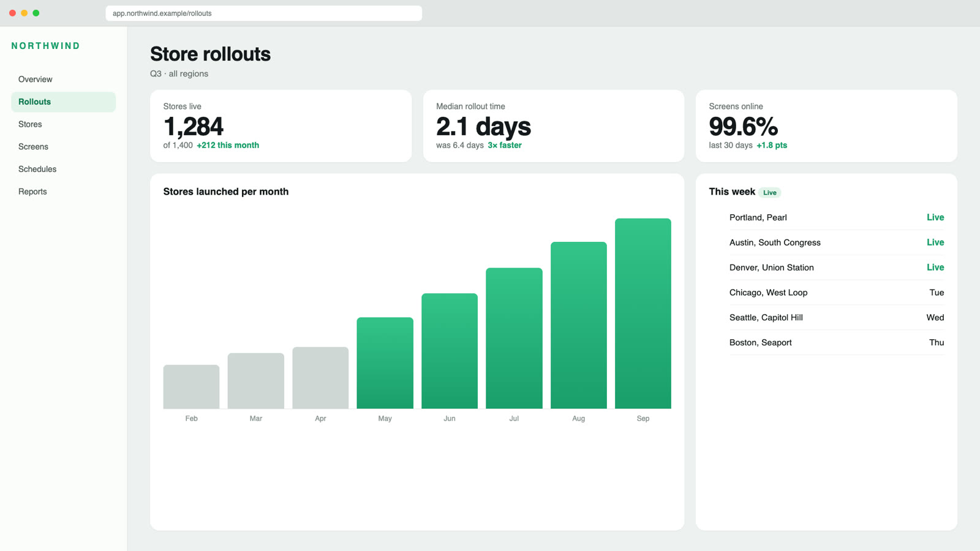
Task: Click the Northwind logo
Action: click(45, 46)
